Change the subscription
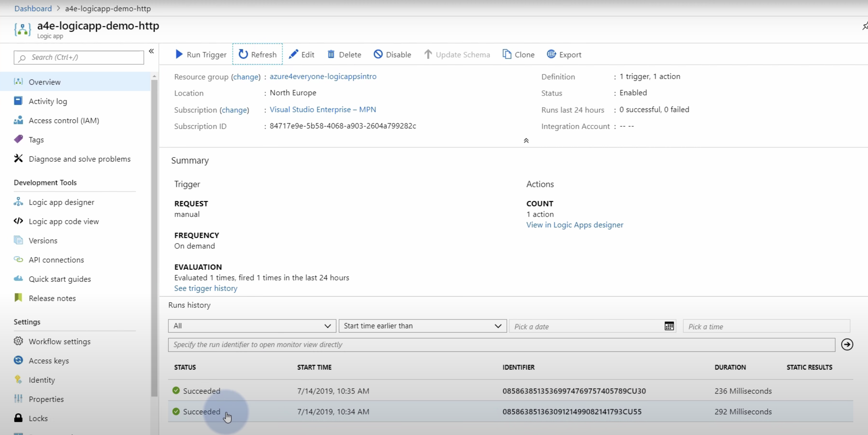868x435 pixels. tap(235, 110)
